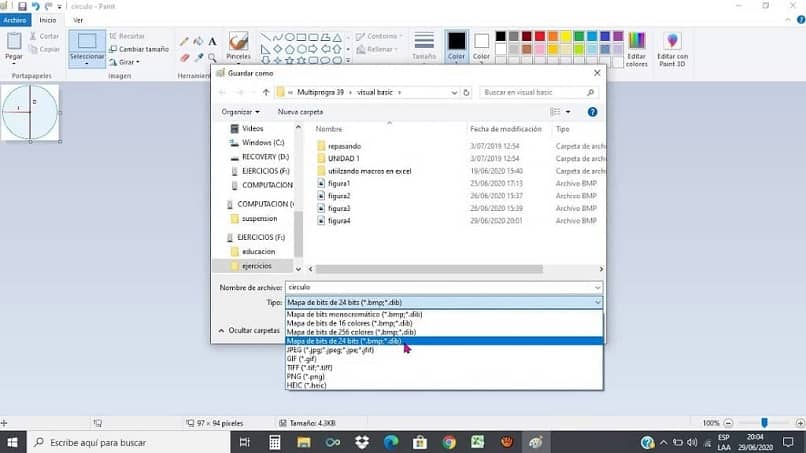Choose GIF file type option
Image resolution: width=806 pixels, height=453 pixels.
click(444, 359)
